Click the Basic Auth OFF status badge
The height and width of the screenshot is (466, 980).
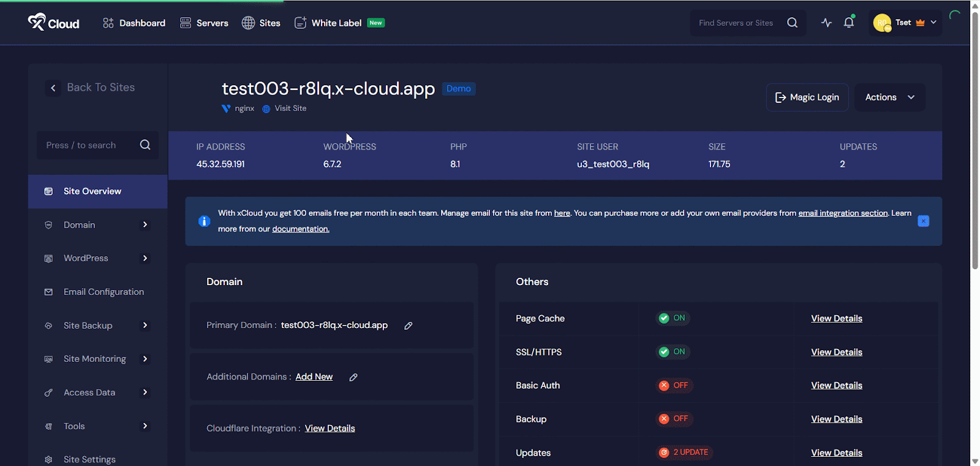674,386
